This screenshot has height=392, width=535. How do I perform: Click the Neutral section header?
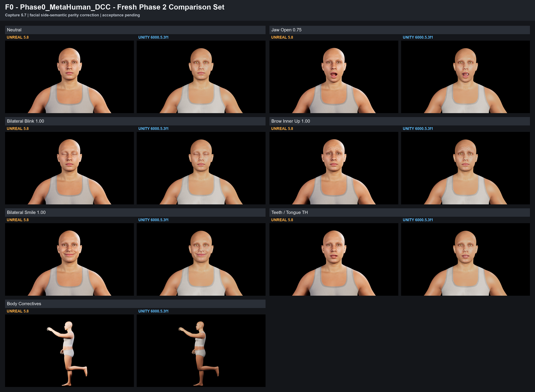coord(135,30)
